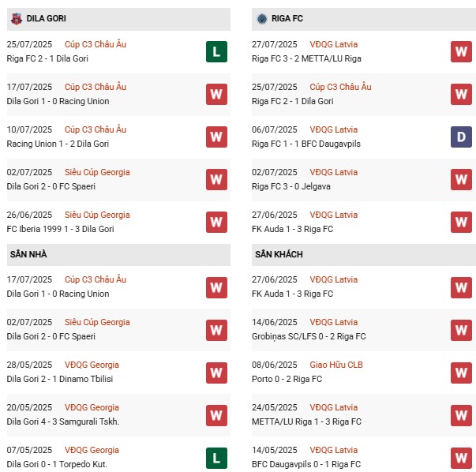The image size is (476, 472).
Task: Open match Riga FC 3 - 2 METTA/LU Riga
Action: coord(306,58)
